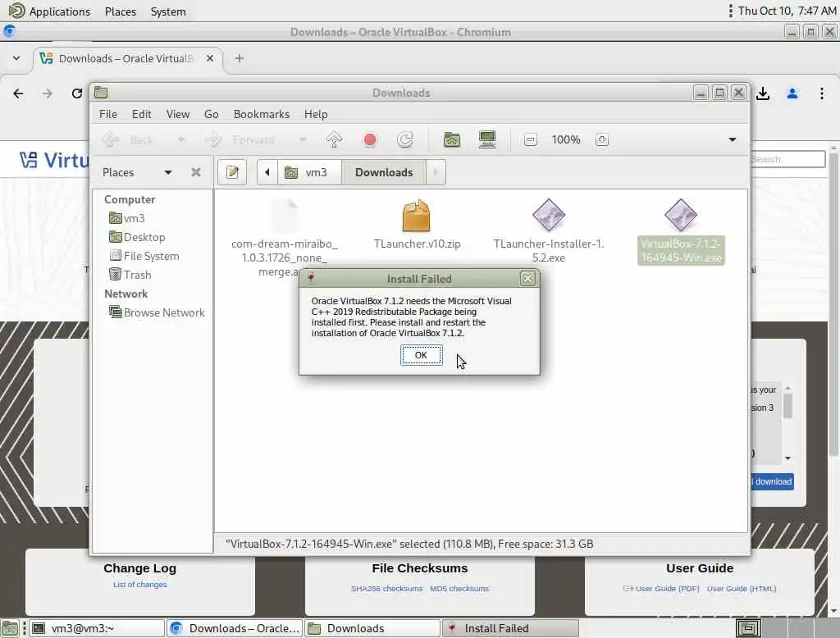Open Chromium tab search dropdown
This screenshot has width=840, height=638.
tap(16, 58)
